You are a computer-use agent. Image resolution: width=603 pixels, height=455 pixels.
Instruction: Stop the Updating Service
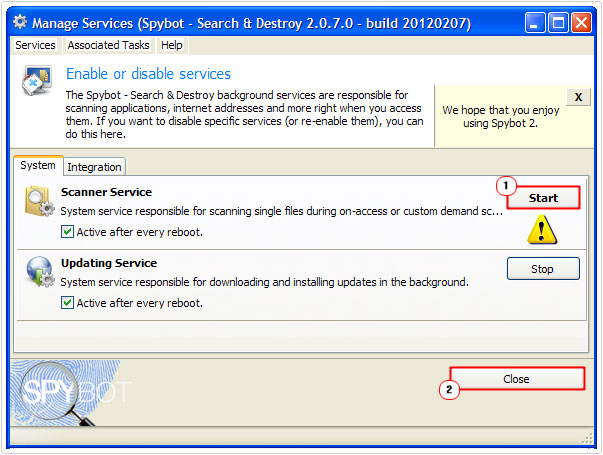coord(543,269)
